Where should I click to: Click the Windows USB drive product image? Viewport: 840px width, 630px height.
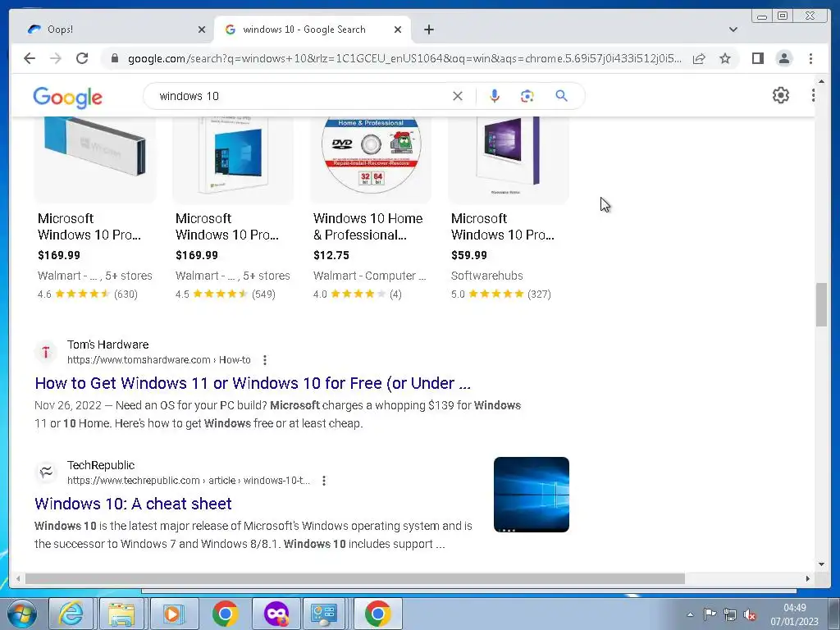coord(95,158)
